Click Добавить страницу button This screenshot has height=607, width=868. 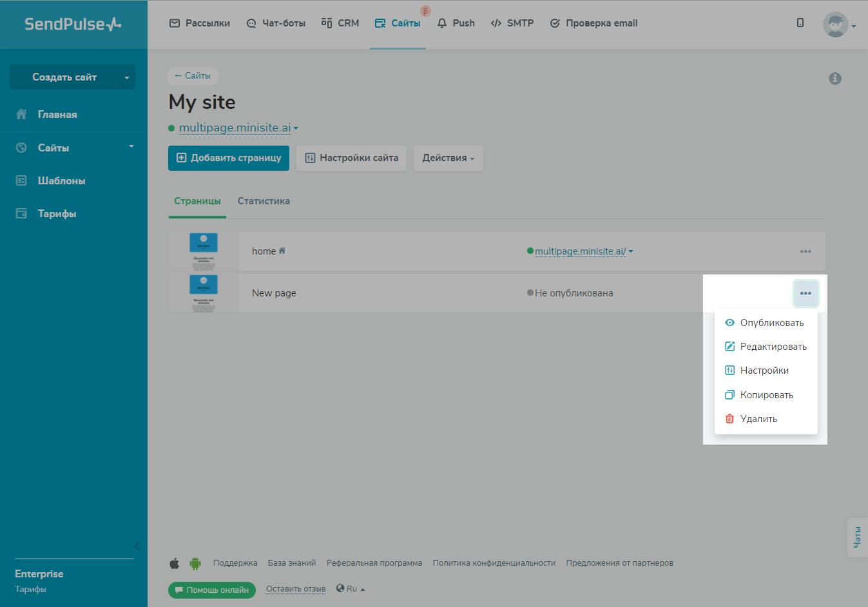point(229,158)
